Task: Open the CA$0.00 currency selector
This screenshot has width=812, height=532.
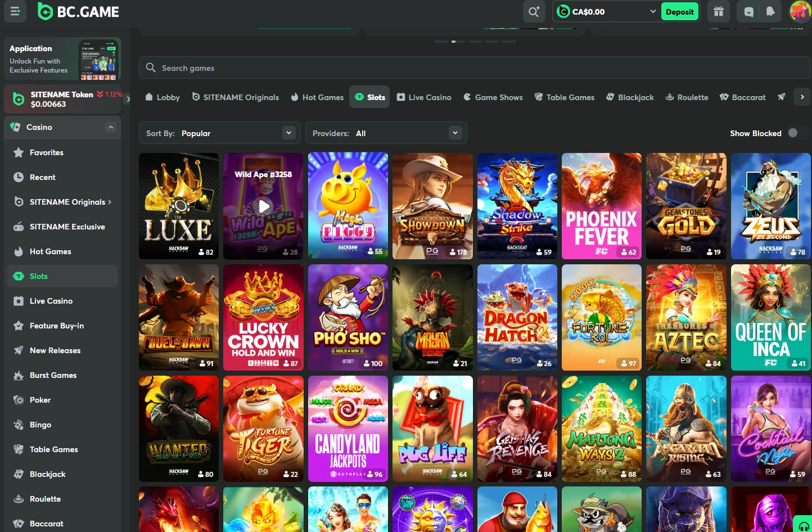Action: click(606, 11)
